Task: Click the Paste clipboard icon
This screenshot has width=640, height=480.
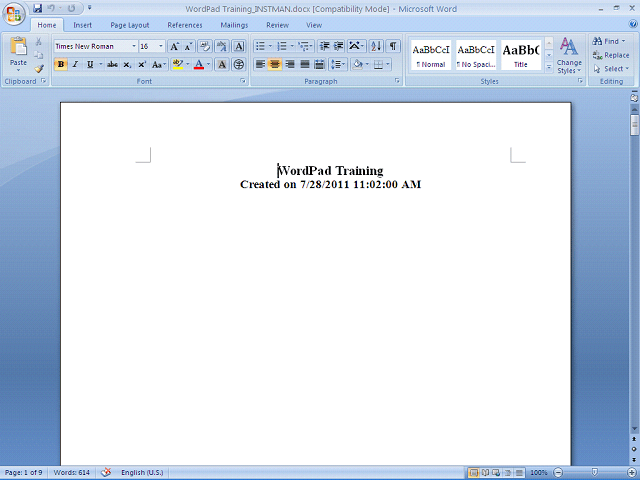Action: tap(18, 46)
